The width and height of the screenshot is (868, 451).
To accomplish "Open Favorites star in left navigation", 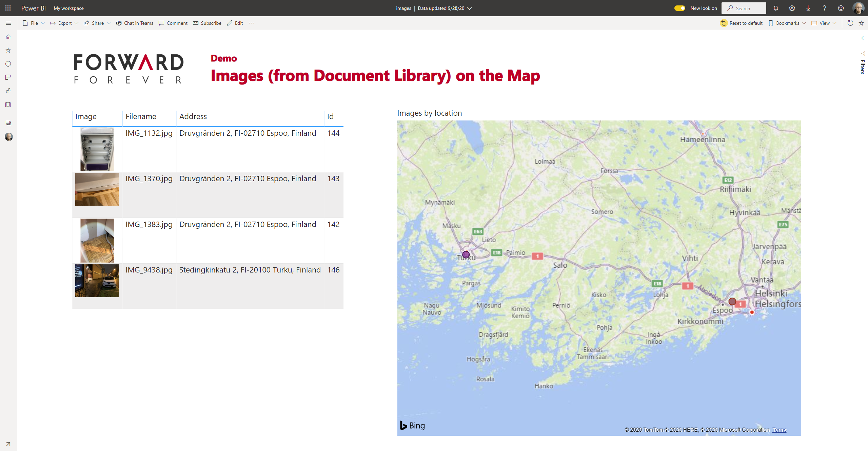I will (x=8, y=50).
